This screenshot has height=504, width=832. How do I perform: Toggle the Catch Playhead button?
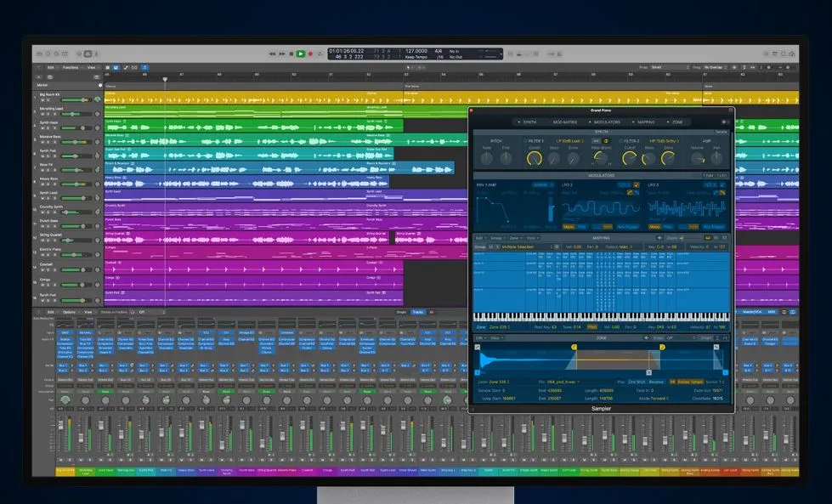pyautogui.click(x=144, y=67)
